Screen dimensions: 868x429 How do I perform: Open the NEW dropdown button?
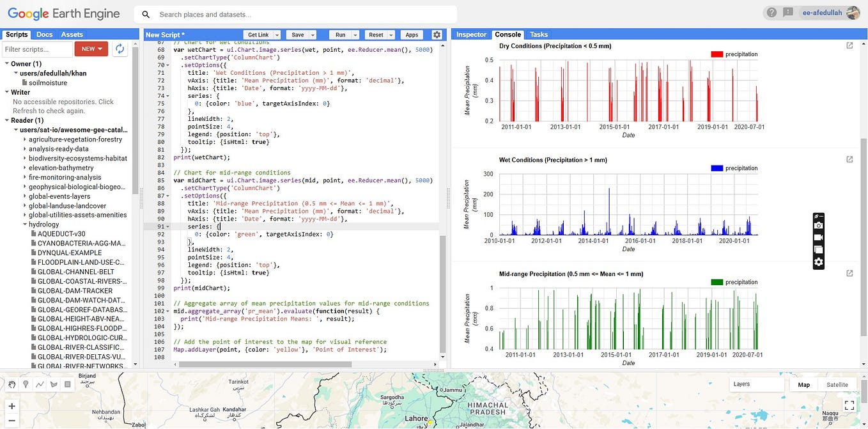pos(91,49)
